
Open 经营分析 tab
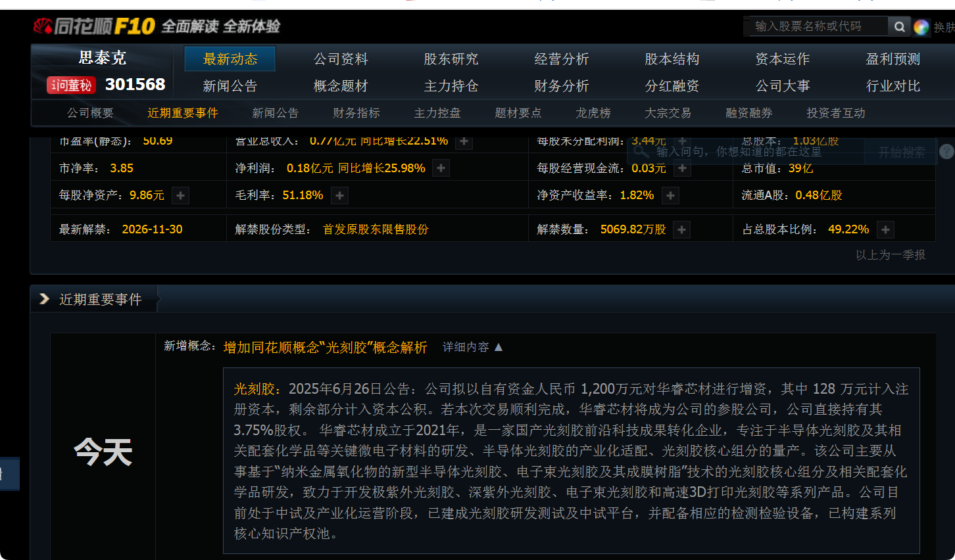(x=562, y=59)
